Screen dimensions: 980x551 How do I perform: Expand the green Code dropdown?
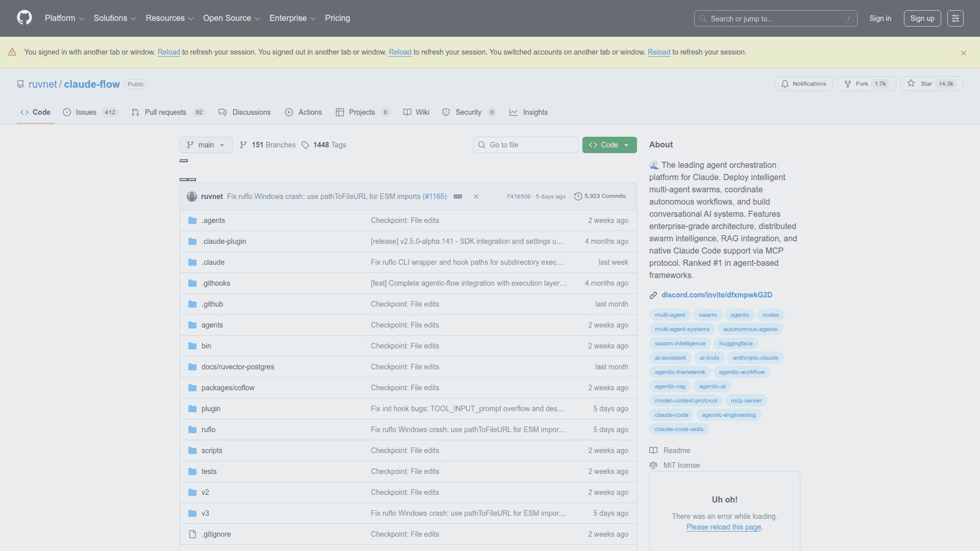click(609, 145)
